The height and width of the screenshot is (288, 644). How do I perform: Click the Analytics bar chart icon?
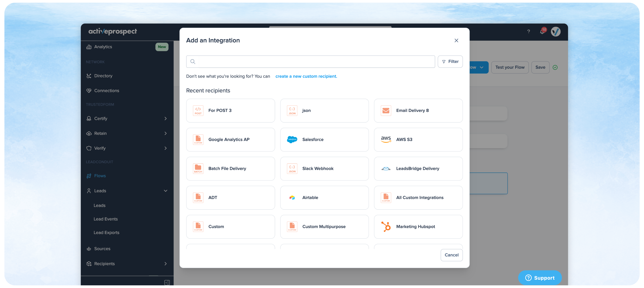89,47
